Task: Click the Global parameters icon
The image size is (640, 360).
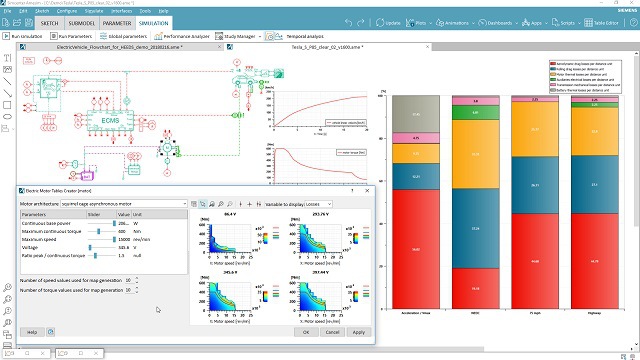Action: [103, 36]
